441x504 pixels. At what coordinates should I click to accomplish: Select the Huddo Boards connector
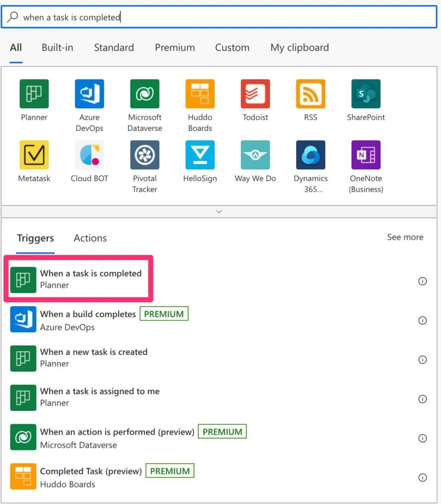200,94
